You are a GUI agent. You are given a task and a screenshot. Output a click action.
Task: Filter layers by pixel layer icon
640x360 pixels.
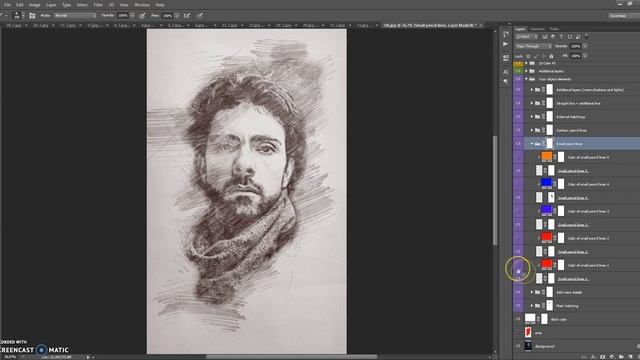click(545, 37)
